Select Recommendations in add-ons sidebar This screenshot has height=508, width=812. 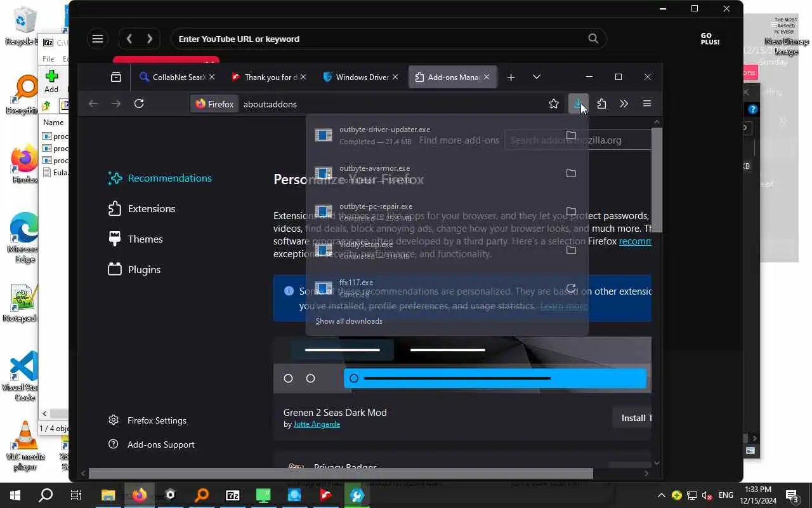coord(160,178)
